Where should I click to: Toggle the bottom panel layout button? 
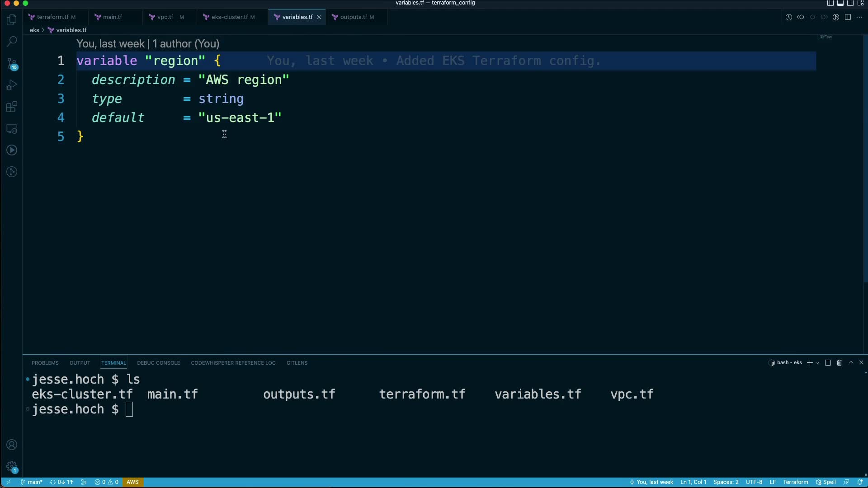[840, 3]
